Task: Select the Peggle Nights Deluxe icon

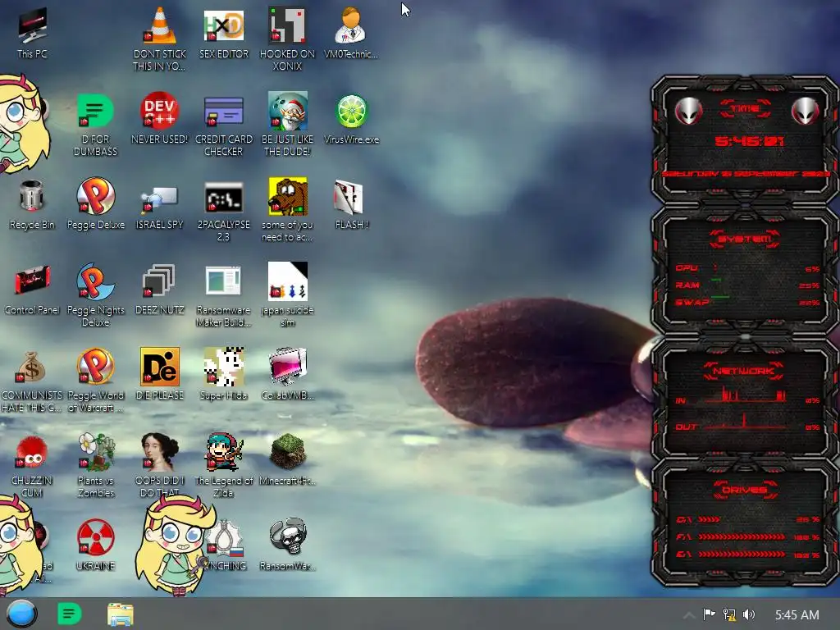Action: [x=96, y=294]
